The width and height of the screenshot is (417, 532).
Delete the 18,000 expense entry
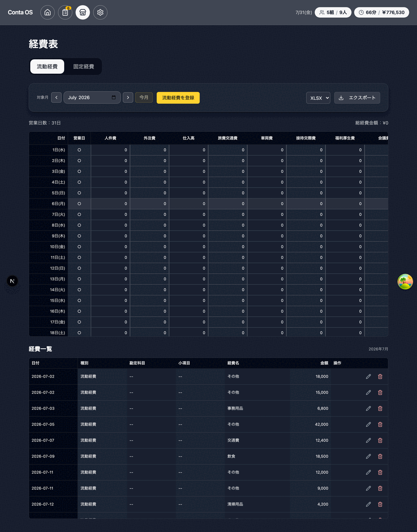pyautogui.click(x=380, y=377)
